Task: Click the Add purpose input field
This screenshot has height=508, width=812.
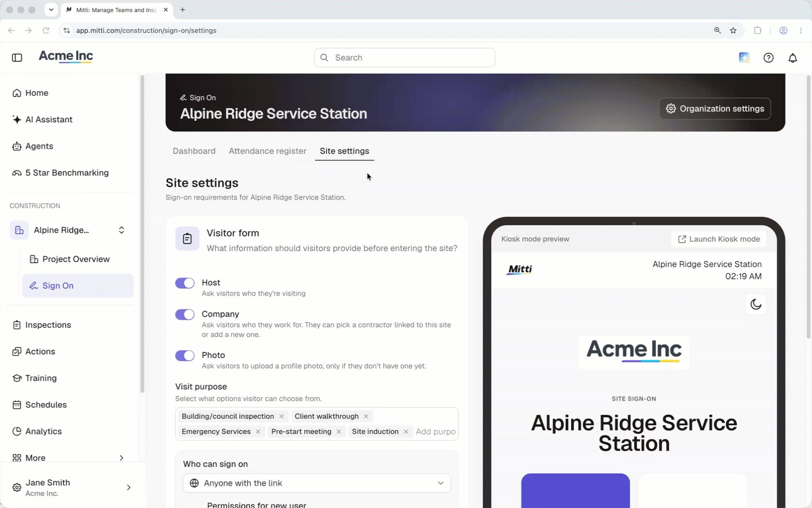Action: (x=435, y=432)
